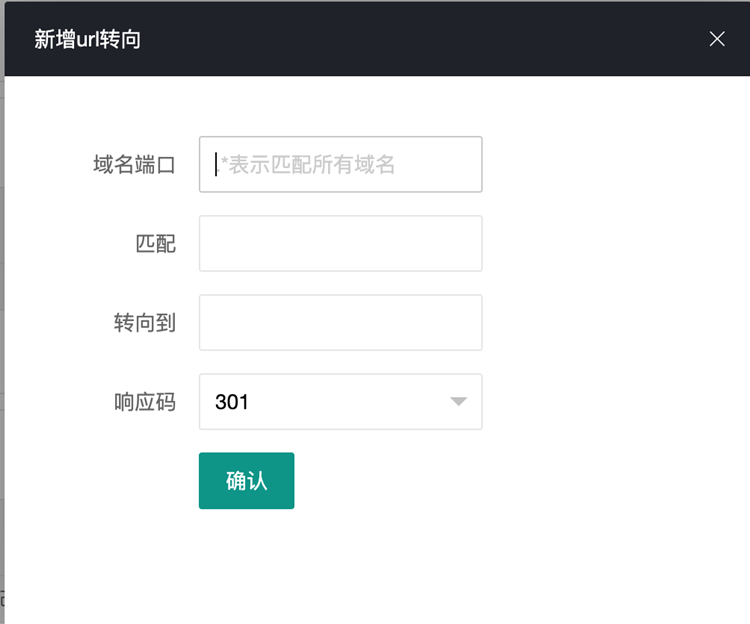Screen dimensions: 750x624
Task: Click the 域名端口 label
Action: coord(134,165)
